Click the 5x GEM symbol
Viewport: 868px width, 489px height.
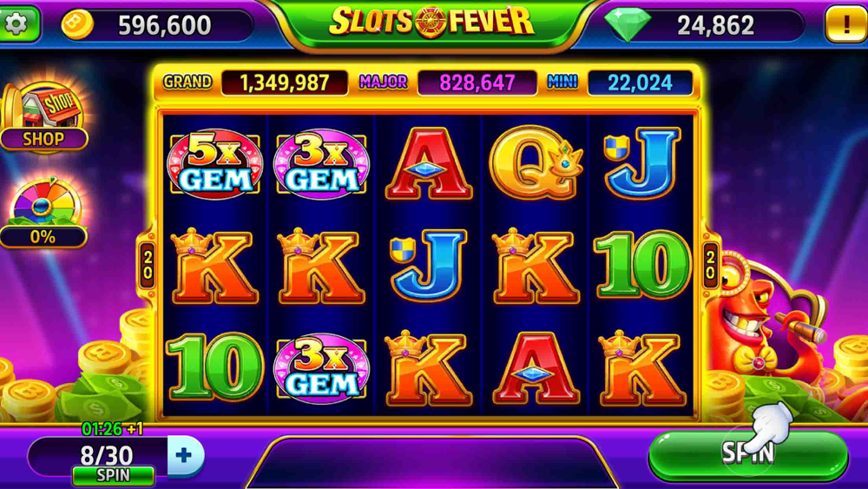point(214,164)
